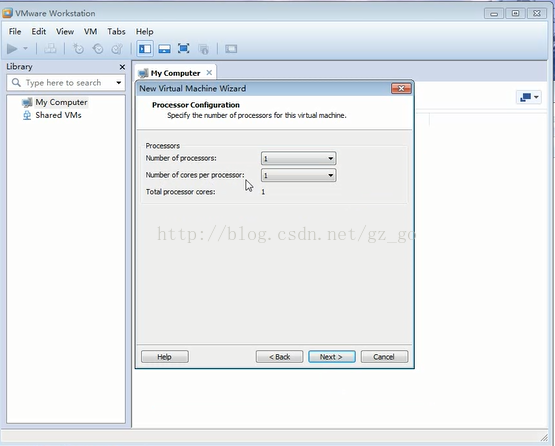Open the View menu
The height and width of the screenshot is (446, 555).
[65, 32]
